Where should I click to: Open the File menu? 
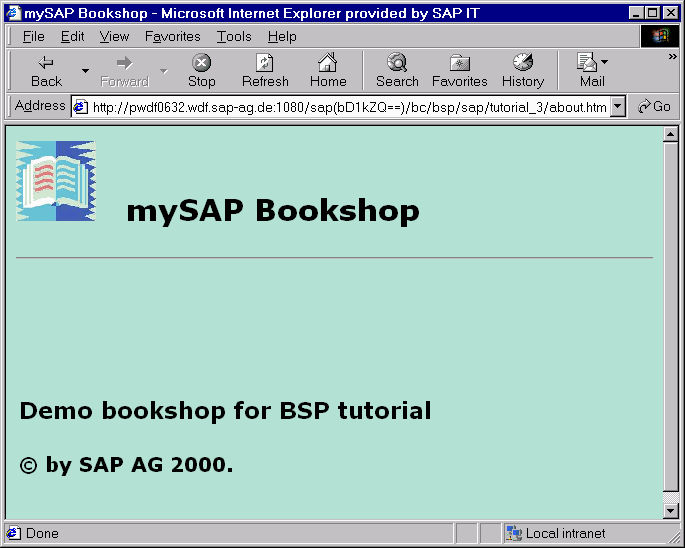point(33,36)
